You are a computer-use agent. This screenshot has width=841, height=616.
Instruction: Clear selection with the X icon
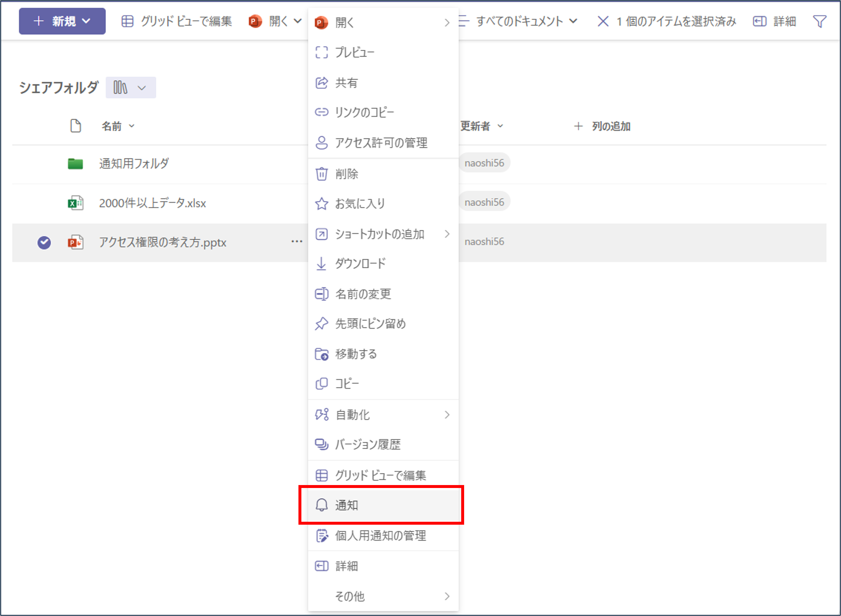pyautogui.click(x=603, y=21)
